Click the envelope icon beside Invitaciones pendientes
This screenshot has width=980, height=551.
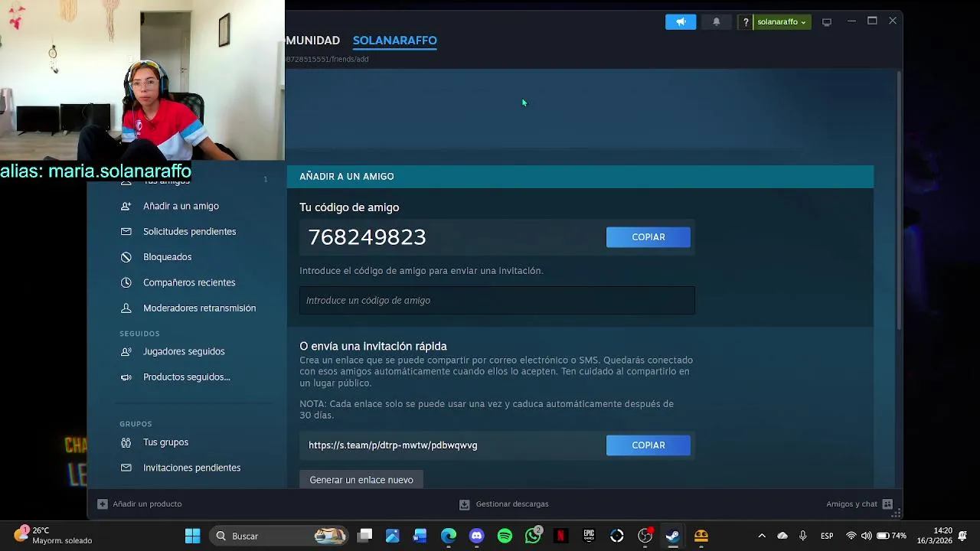pyautogui.click(x=126, y=468)
